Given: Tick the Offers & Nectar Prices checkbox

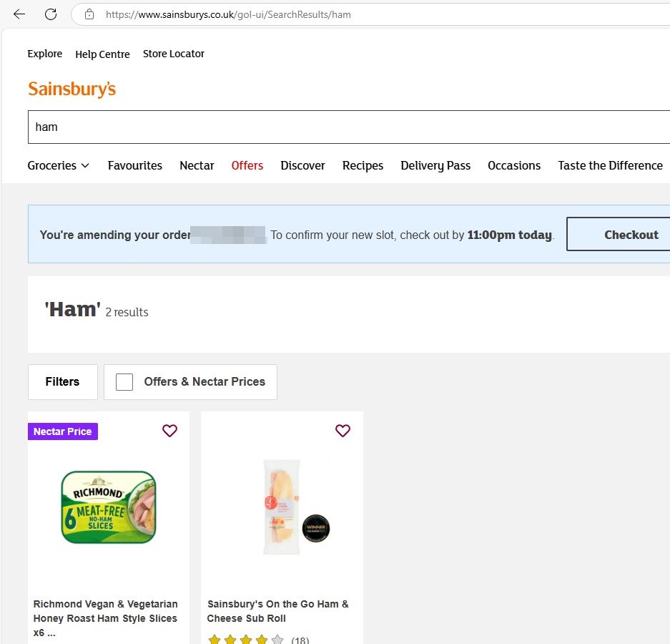Looking at the screenshot, I should 124,382.
